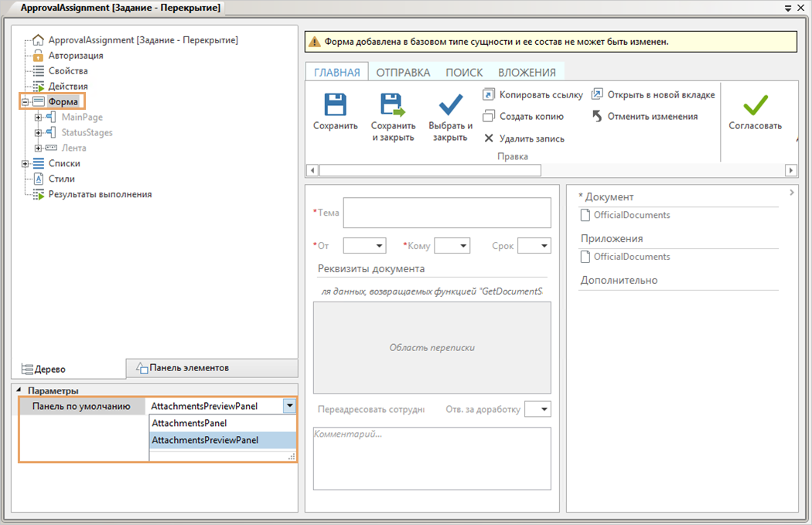Expand the MainPage tree node

(39, 118)
